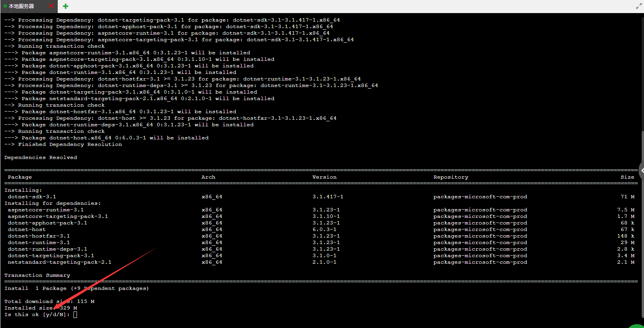Click the 'Package aspnetcore-runtime-3.1.x86_64' install line
The width and height of the screenshot is (644, 328).
[127, 53]
